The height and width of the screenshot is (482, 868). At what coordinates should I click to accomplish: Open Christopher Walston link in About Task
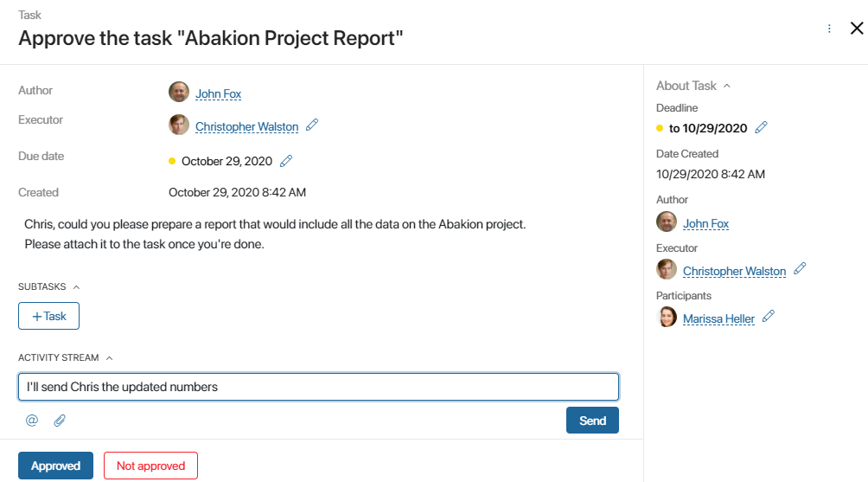[x=734, y=271]
